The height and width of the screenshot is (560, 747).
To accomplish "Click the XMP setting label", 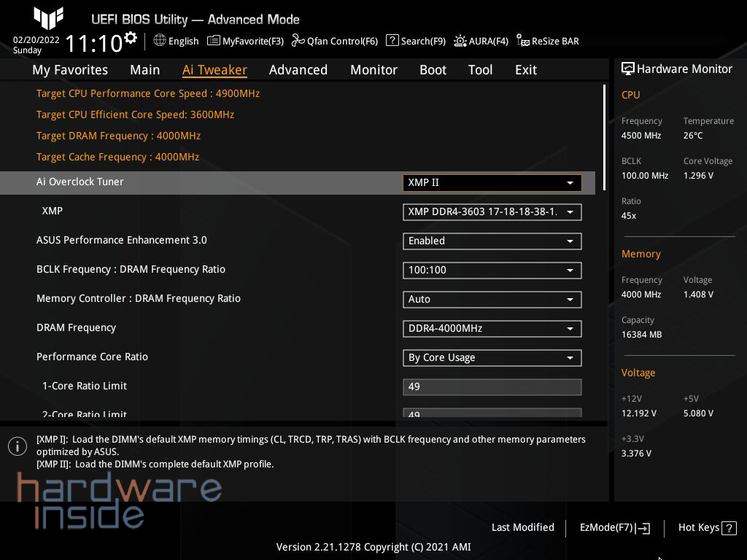I will tap(52, 211).
